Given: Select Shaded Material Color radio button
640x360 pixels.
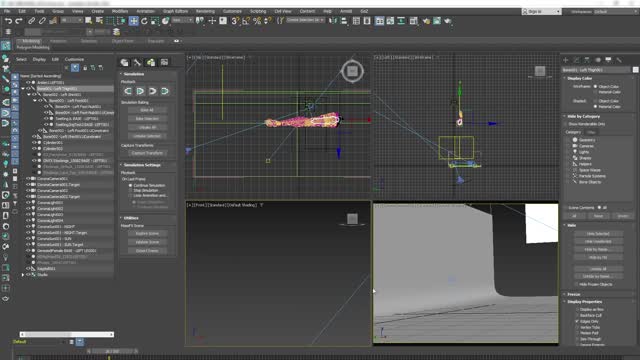Looking at the screenshot, I should pos(595,107).
